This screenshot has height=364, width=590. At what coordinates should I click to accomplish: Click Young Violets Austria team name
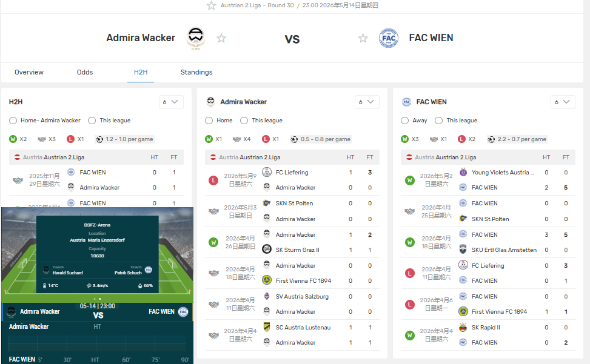[x=503, y=173]
